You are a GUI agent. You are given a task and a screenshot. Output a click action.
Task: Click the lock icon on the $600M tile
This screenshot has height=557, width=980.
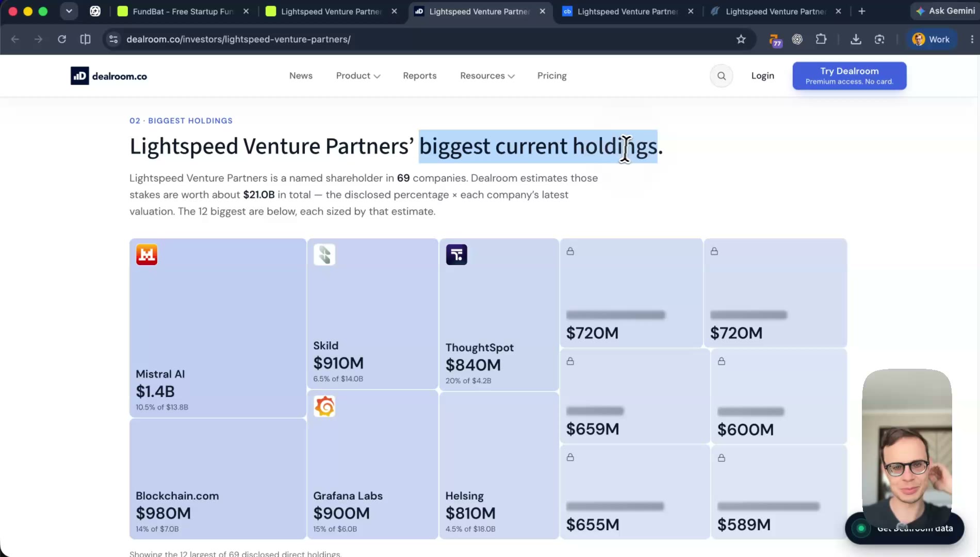click(722, 361)
